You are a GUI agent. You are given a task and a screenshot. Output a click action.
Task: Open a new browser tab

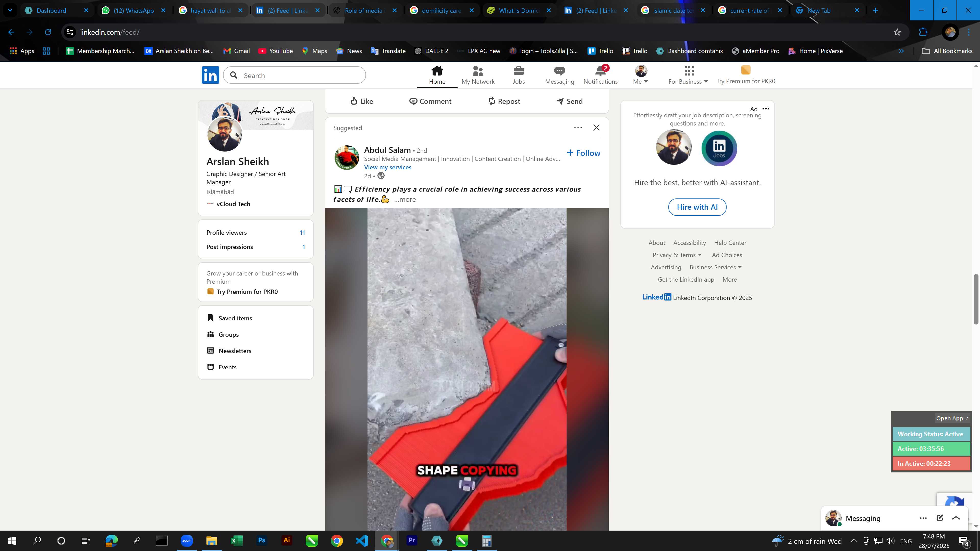(x=875, y=10)
